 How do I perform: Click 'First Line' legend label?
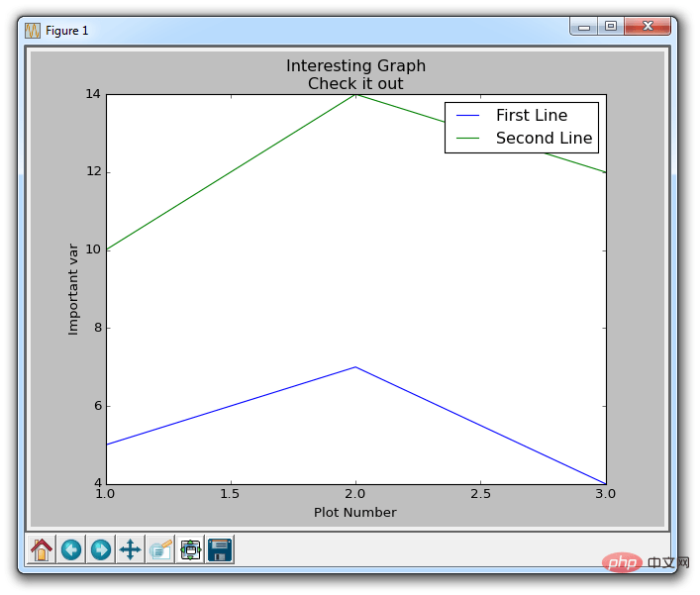point(532,115)
